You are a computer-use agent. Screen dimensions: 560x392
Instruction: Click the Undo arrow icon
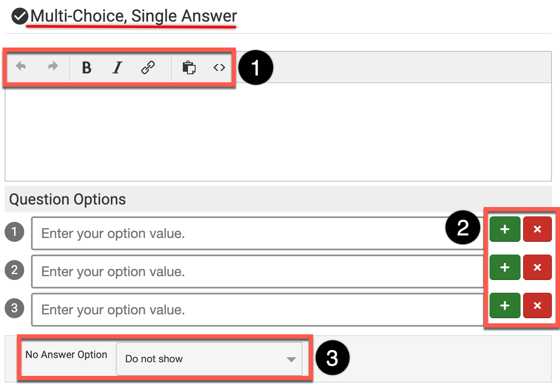click(21, 67)
